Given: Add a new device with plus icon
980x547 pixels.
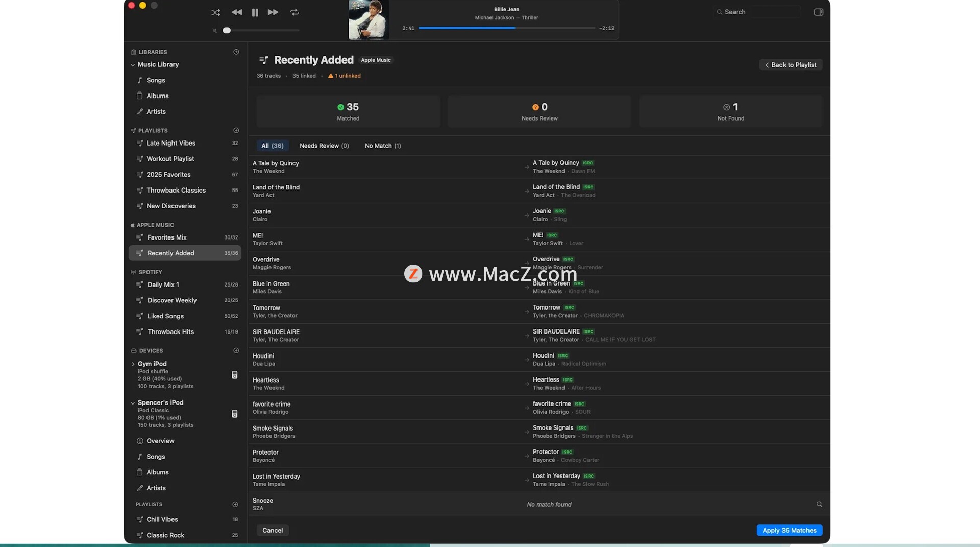Looking at the screenshot, I should click(x=236, y=351).
